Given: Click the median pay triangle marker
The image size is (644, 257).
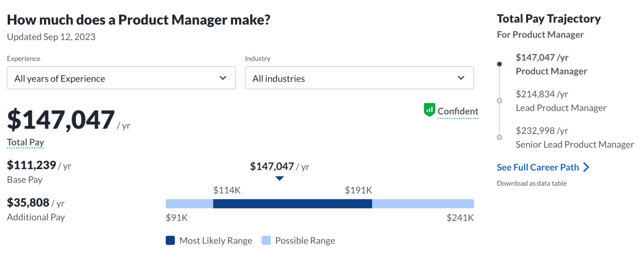Looking at the screenshot, I should coord(279,178).
